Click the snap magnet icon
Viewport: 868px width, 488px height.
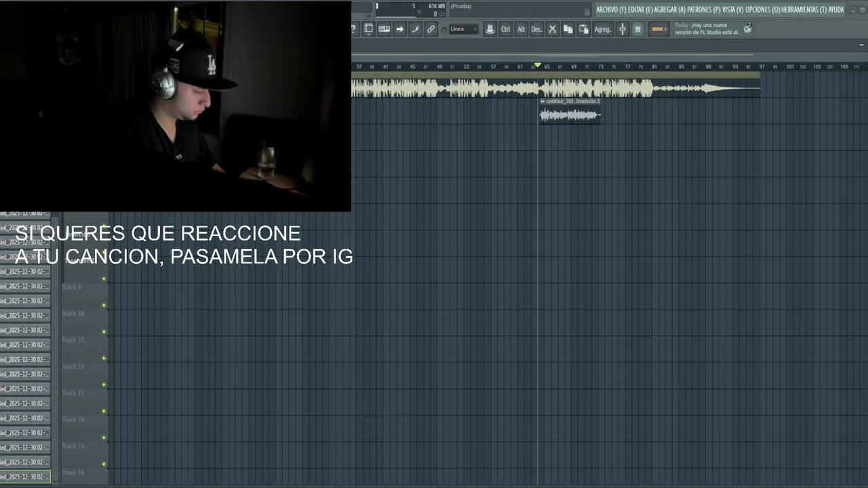pyautogui.click(x=444, y=30)
